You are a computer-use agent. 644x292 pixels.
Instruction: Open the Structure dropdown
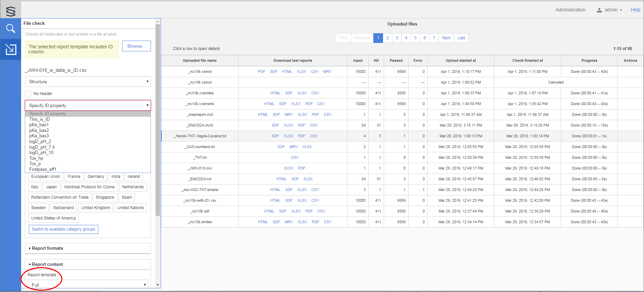[x=88, y=82]
